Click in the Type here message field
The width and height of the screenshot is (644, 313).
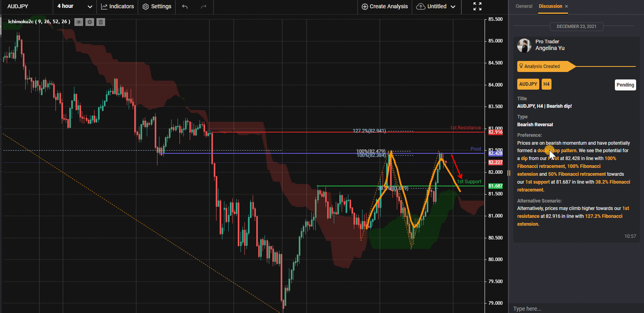tap(576, 309)
